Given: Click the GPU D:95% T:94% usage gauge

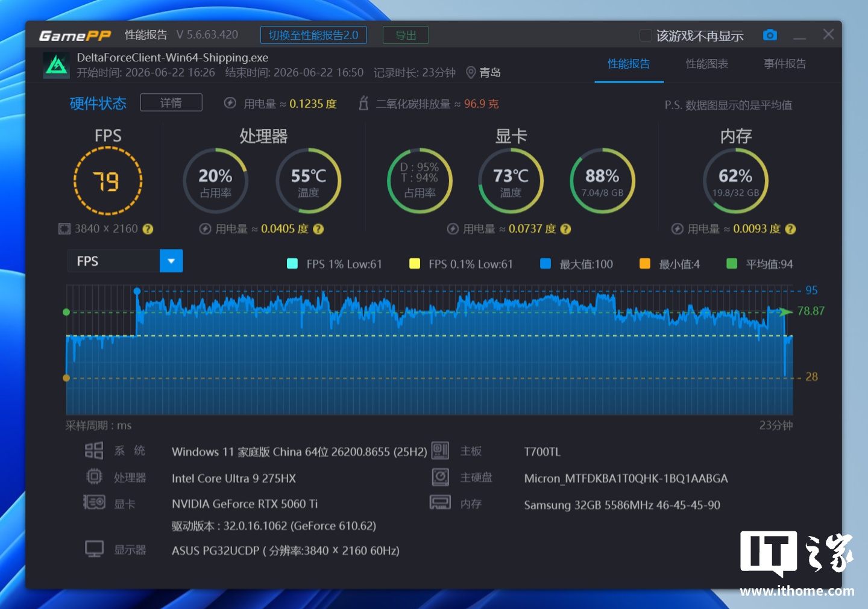Looking at the screenshot, I should 420,181.
